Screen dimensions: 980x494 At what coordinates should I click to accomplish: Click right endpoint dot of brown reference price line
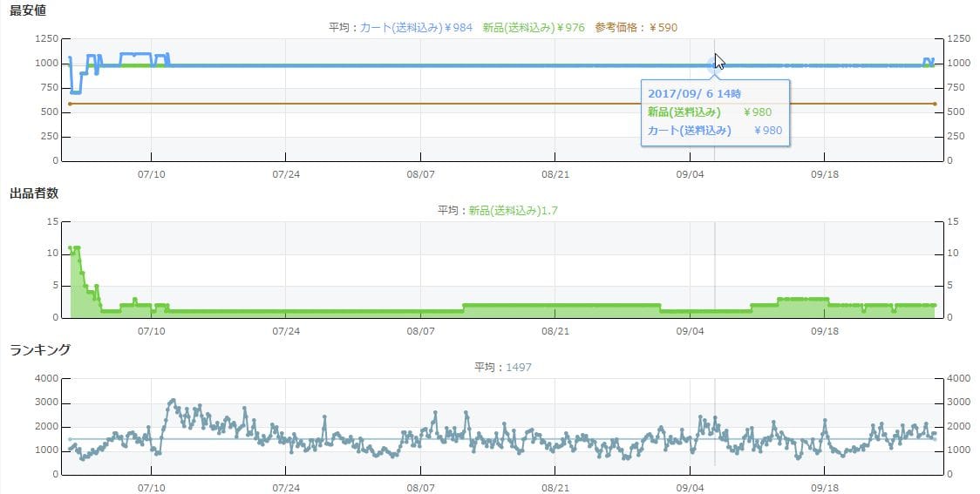pyautogui.click(x=935, y=104)
